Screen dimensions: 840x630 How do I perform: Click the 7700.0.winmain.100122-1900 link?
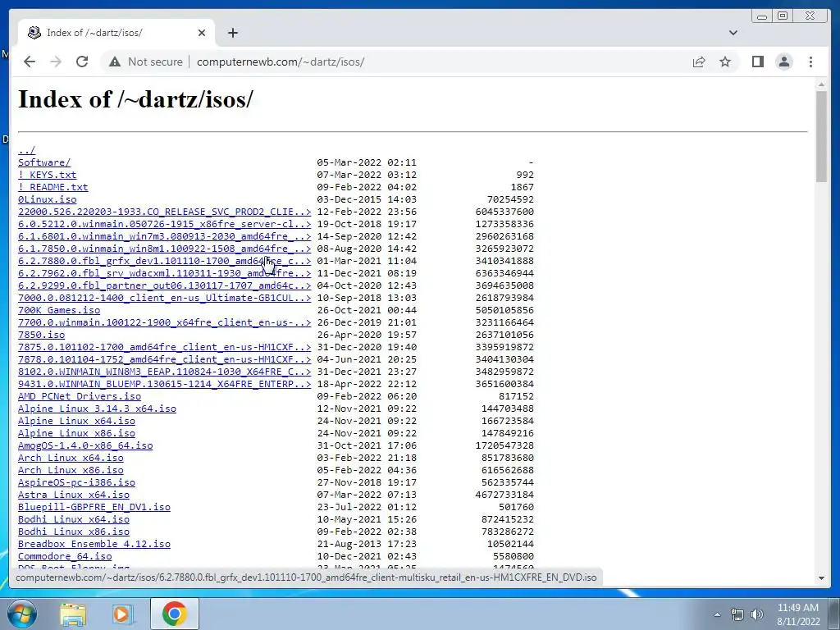point(164,322)
